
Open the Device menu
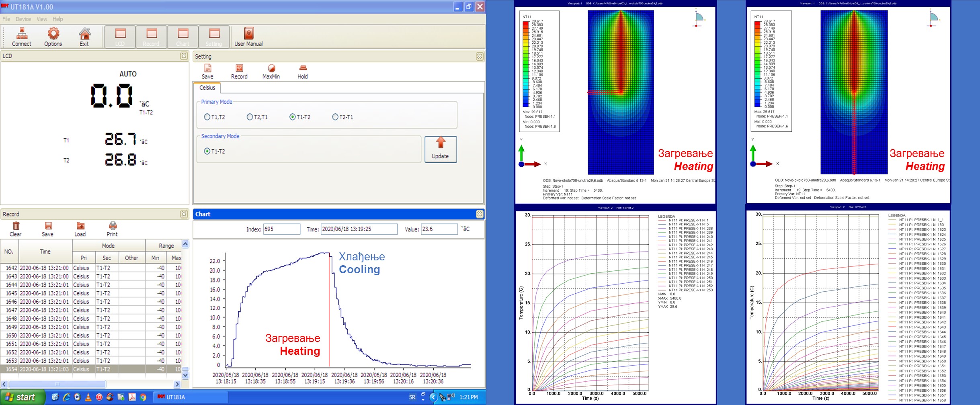click(23, 19)
